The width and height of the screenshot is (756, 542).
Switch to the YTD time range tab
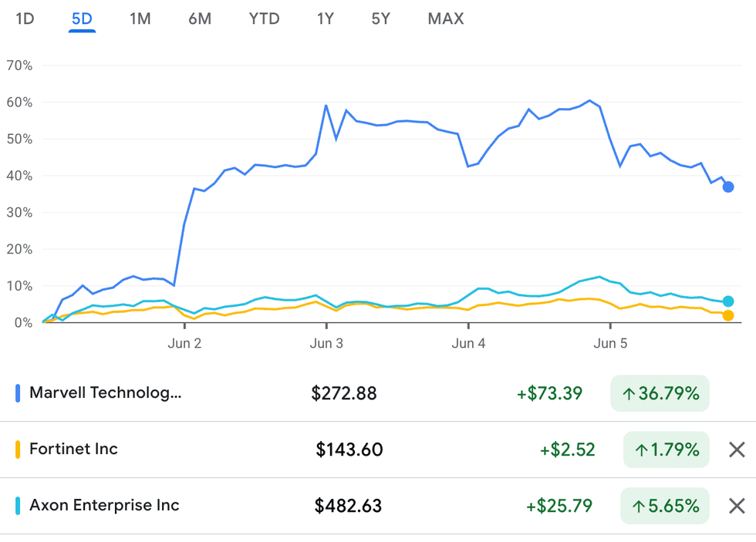click(x=264, y=19)
